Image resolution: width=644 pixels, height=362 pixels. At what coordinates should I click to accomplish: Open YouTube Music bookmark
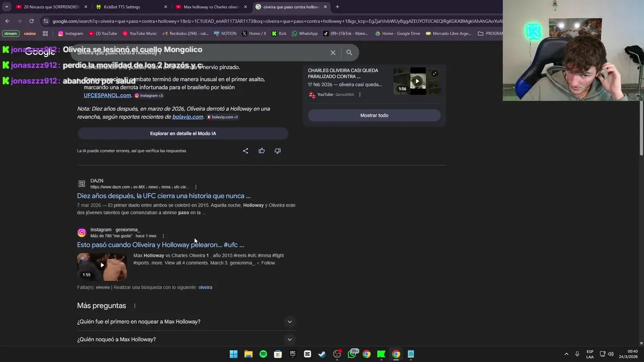[140, 34]
